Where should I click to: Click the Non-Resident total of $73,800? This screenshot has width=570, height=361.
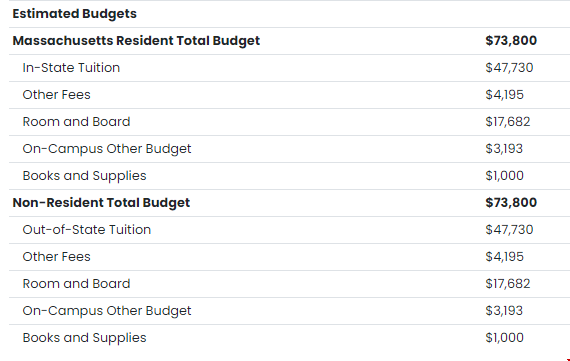coord(511,202)
